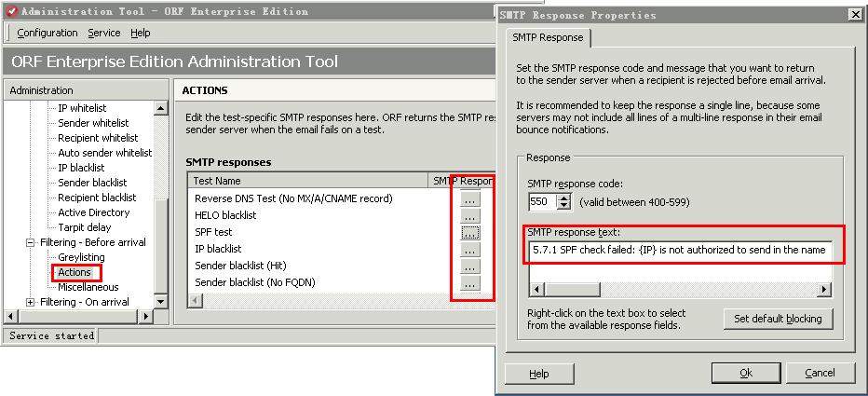Close the SMTP Response Properties dialog

(x=854, y=15)
